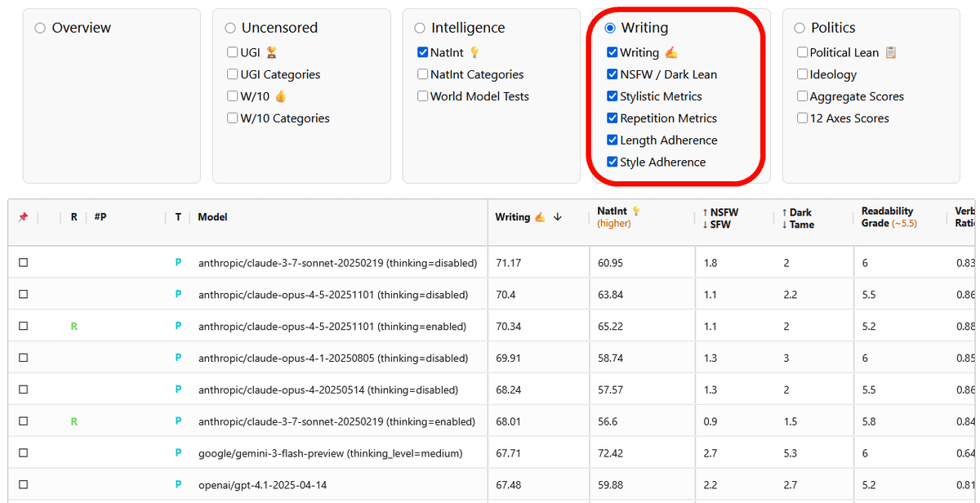Sort by the Readability Grade column header
This screenshot has height=503, width=980.
(887, 217)
